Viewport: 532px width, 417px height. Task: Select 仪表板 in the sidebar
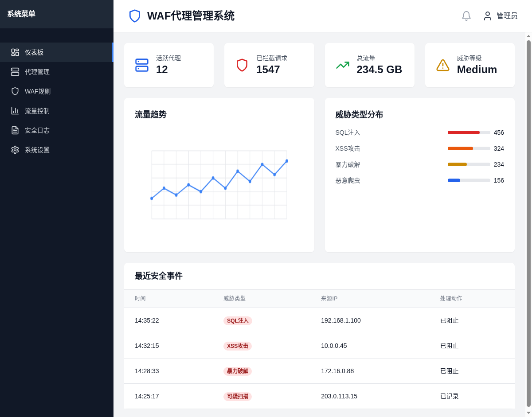pos(34,52)
